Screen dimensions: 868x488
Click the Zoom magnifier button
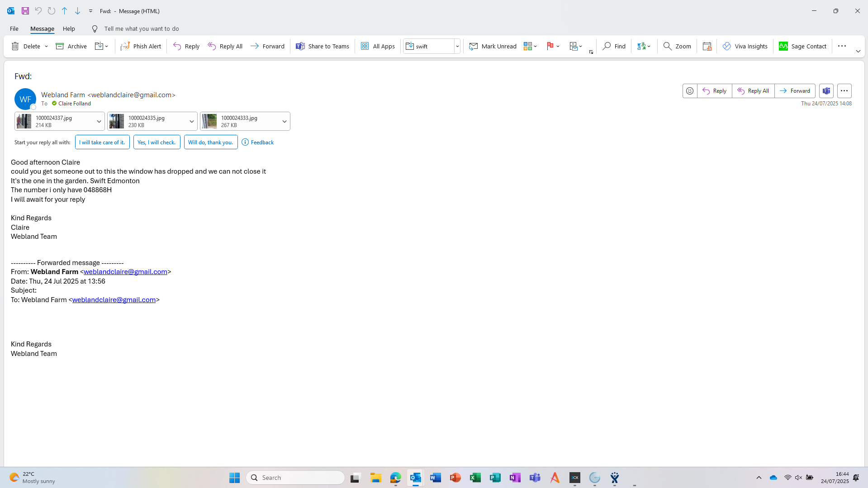pos(677,46)
